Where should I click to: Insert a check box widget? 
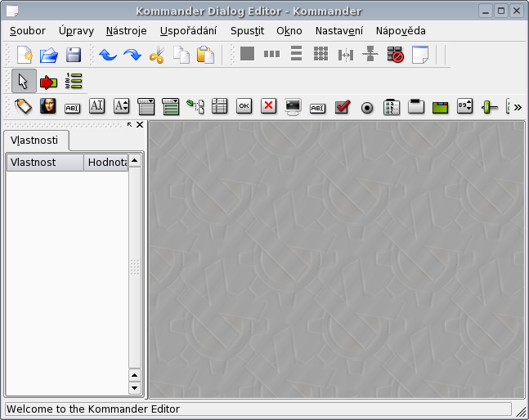[x=343, y=107]
